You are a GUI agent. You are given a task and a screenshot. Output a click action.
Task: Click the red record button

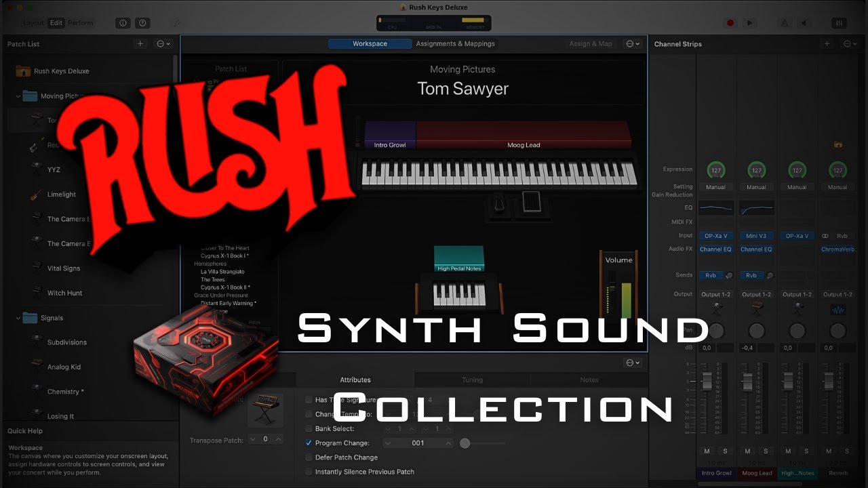(730, 22)
